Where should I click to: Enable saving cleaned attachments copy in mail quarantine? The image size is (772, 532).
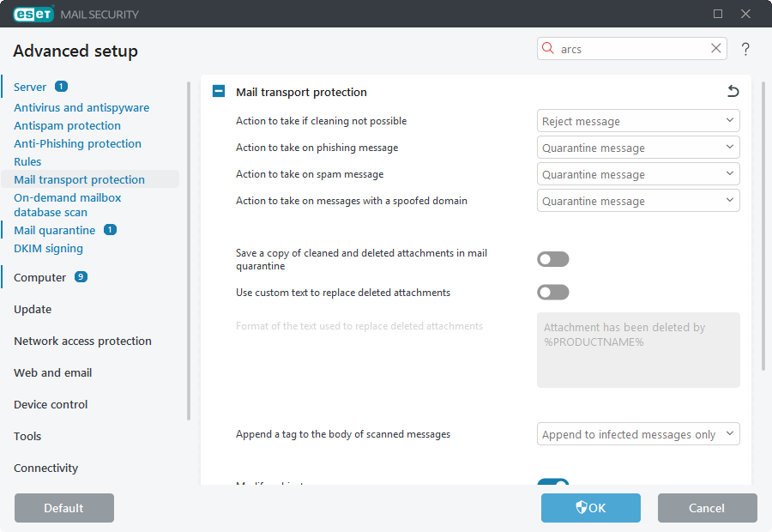(x=553, y=258)
